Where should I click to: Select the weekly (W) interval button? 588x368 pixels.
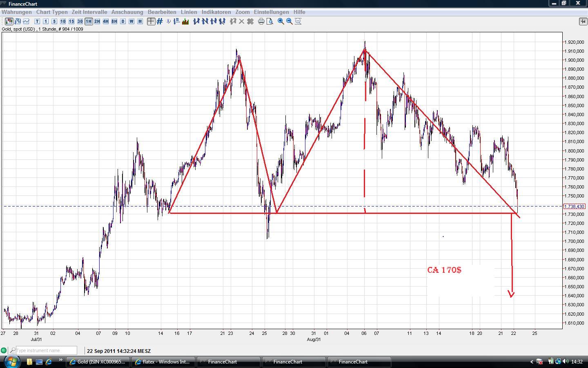pos(131,21)
